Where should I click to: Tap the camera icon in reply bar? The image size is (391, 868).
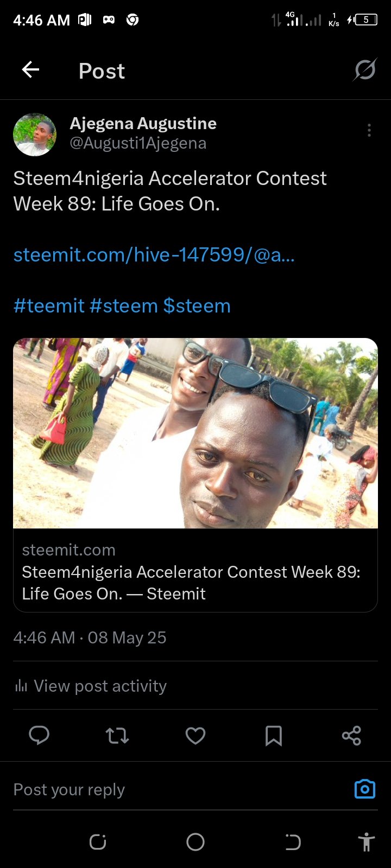click(x=365, y=789)
